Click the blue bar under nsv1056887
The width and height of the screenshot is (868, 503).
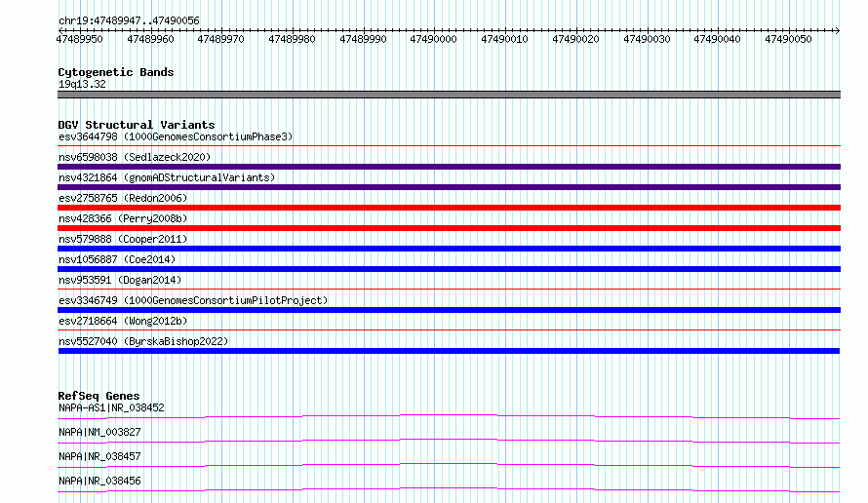tap(449, 269)
